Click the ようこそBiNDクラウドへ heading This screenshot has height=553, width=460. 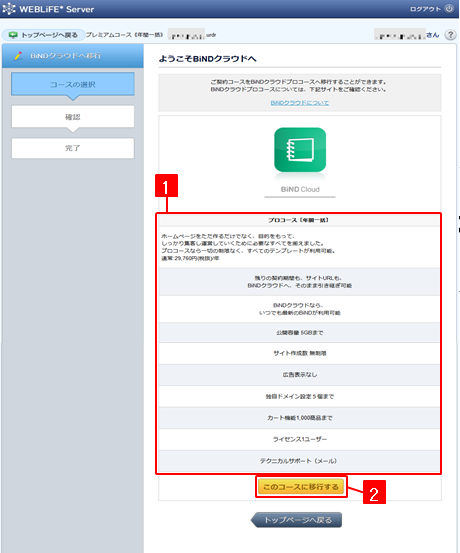(207, 59)
